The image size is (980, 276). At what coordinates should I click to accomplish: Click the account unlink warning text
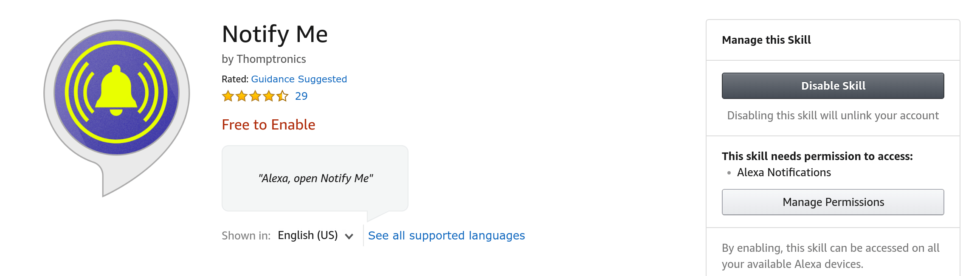[x=833, y=115]
